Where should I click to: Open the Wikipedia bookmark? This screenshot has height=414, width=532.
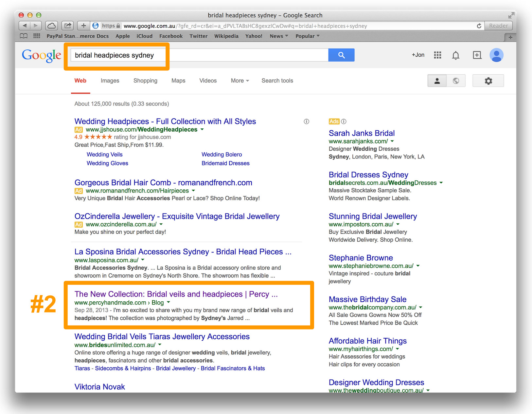(x=226, y=36)
